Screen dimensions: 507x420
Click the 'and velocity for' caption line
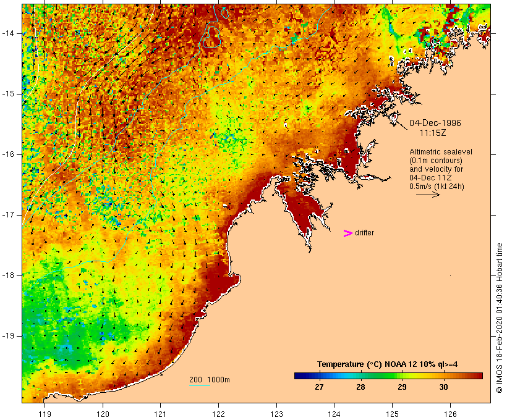coord(436,169)
